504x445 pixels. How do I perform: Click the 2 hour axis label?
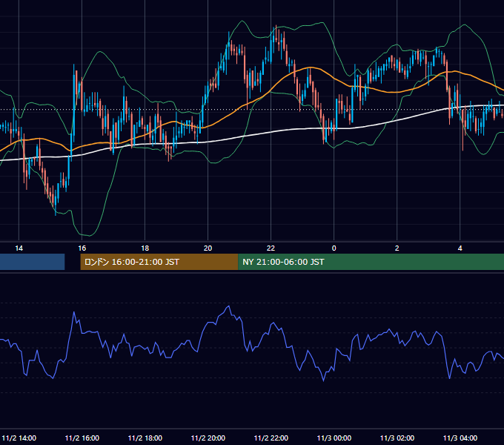pos(397,248)
